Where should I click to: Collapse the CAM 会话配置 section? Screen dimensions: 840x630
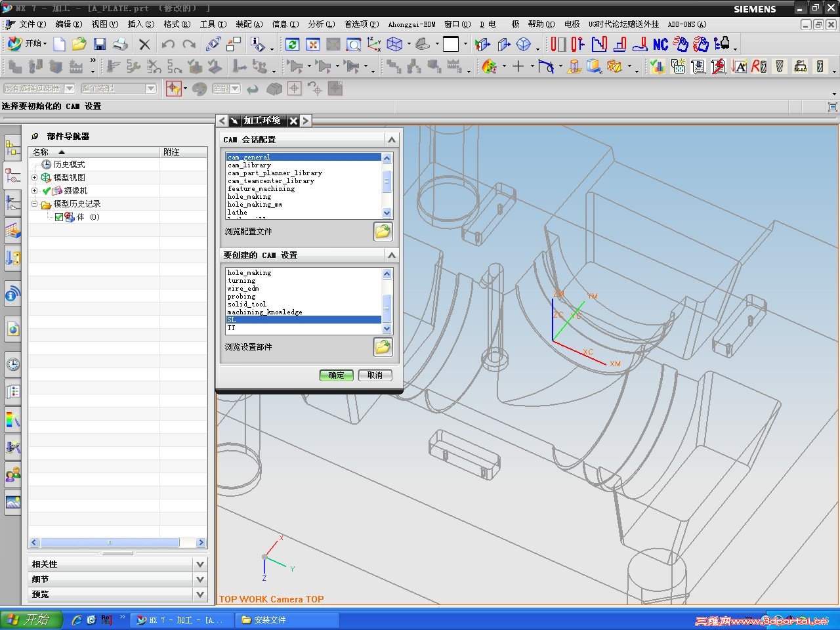point(392,140)
